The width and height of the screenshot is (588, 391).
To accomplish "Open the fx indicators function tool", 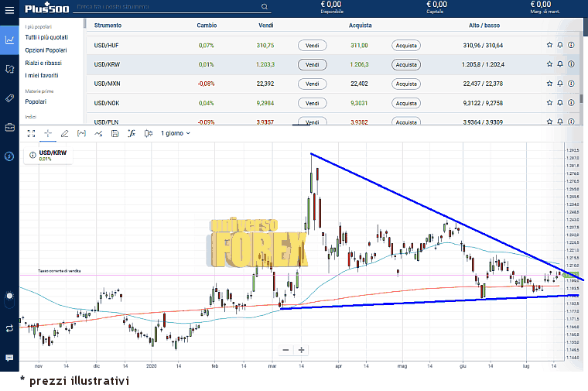I will [132, 133].
